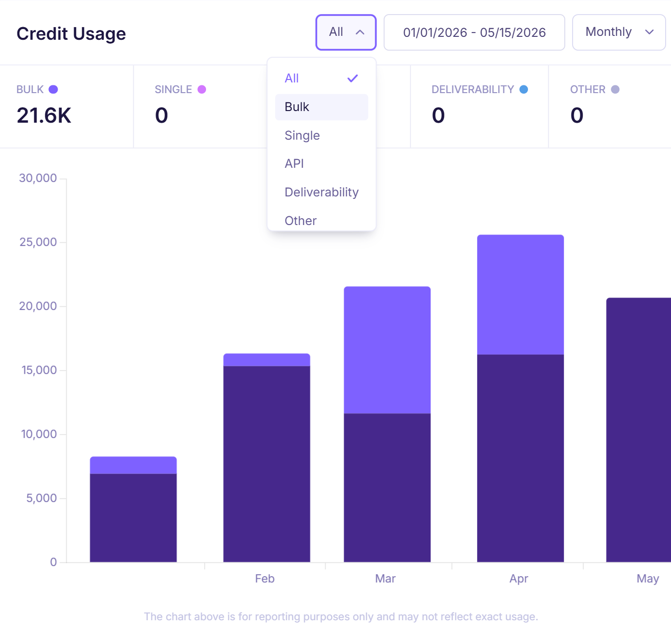Click the up chevron on All dropdown
This screenshot has width=671, height=644.
(360, 32)
